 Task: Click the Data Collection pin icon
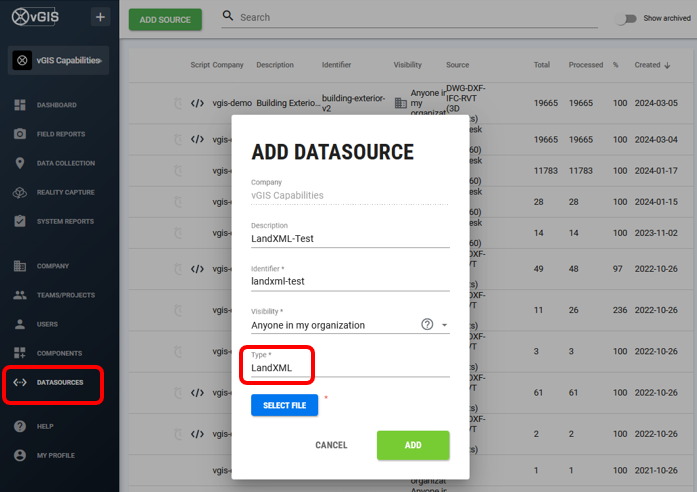20,163
